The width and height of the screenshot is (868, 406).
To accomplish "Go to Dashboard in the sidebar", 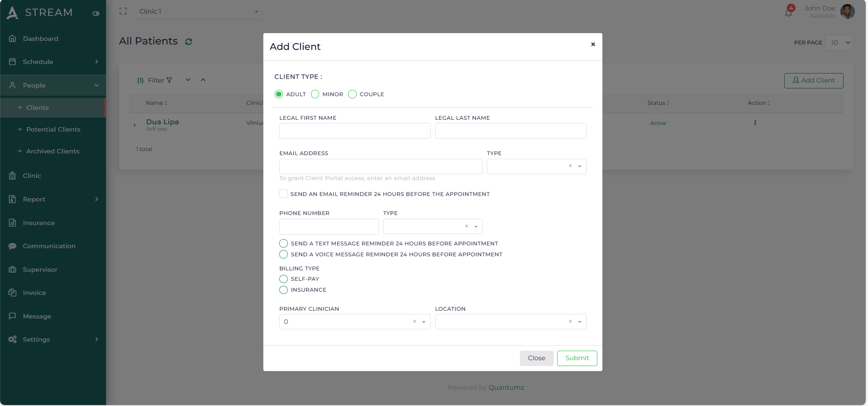I will point(40,39).
